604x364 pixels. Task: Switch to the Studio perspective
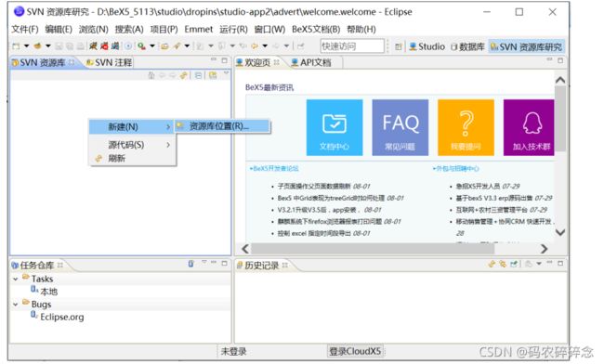[x=427, y=46]
